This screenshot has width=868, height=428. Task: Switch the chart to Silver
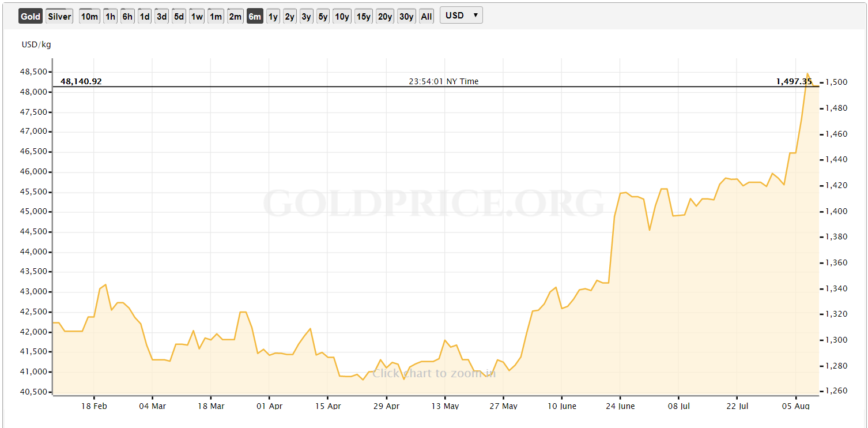pyautogui.click(x=59, y=16)
